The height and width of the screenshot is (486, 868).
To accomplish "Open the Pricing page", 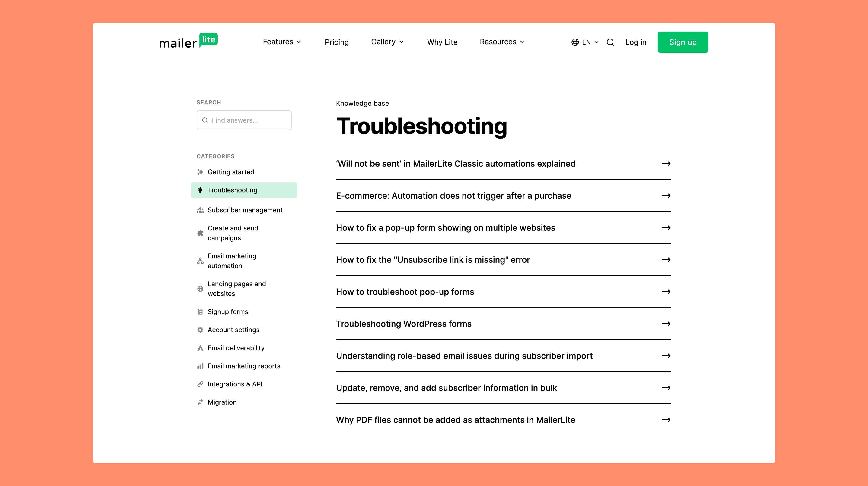I will click(x=336, y=42).
